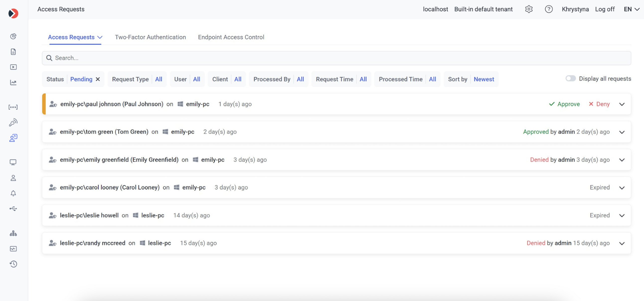Image resolution: width=644 pixels, height=301 pixels.
Task: Click the password management [***] sidebar icon
Action: tap(13, 107)
